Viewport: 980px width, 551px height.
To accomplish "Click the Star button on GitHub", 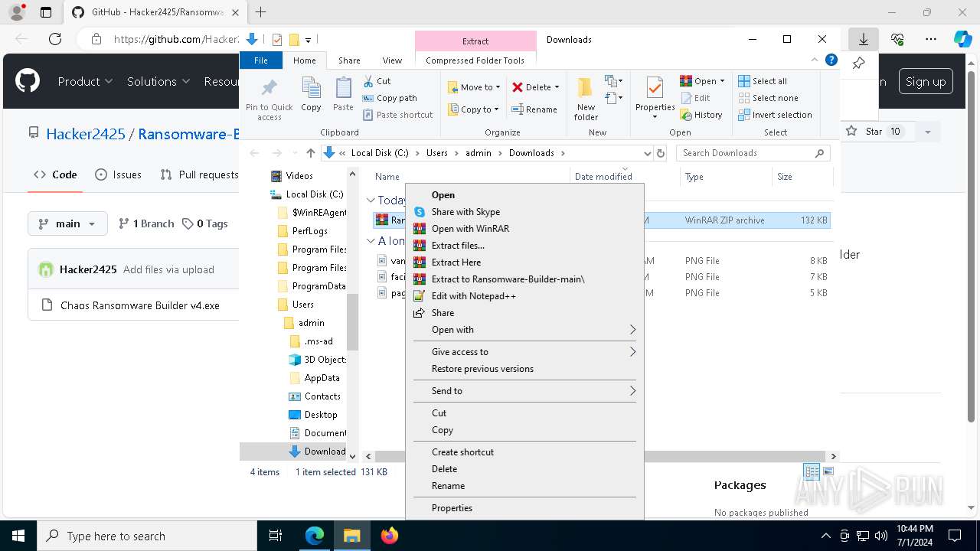I will click(874, 132).
